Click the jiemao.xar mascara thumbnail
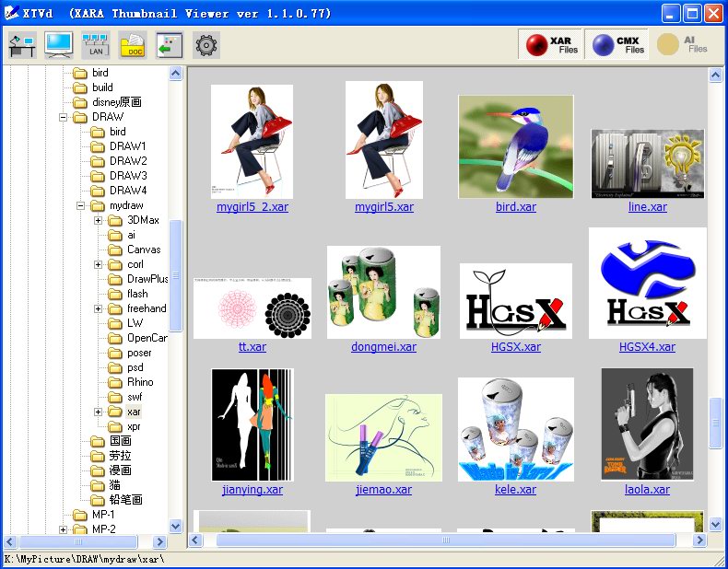This screenshot has height=569, width=728. (x=383, y=437)
